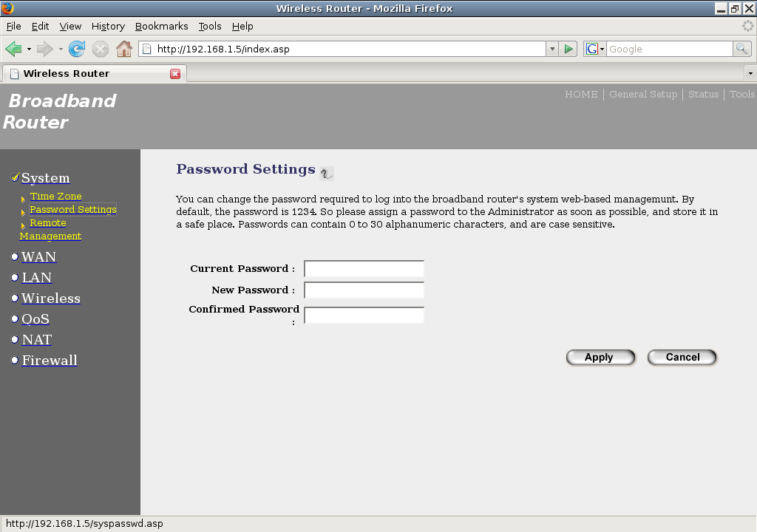
Task: Focus the Current Password field
Action: coord(364,269)
